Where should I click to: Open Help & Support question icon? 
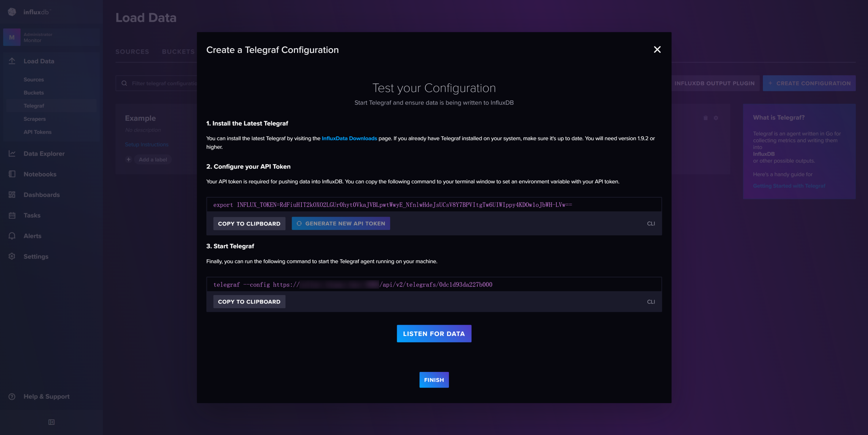pyautogui.click(x=12, y=396)
